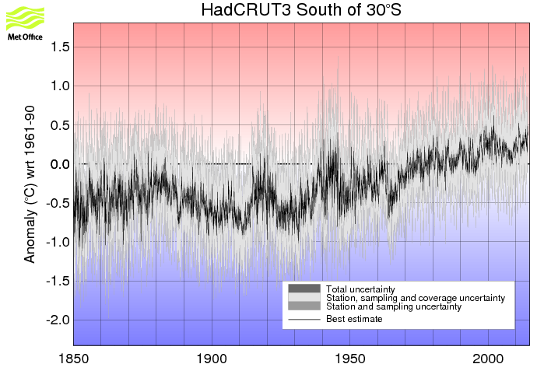Click the dark gray Total uncertainty swatch
The image size is (551, 392).
tap(304, 289)
